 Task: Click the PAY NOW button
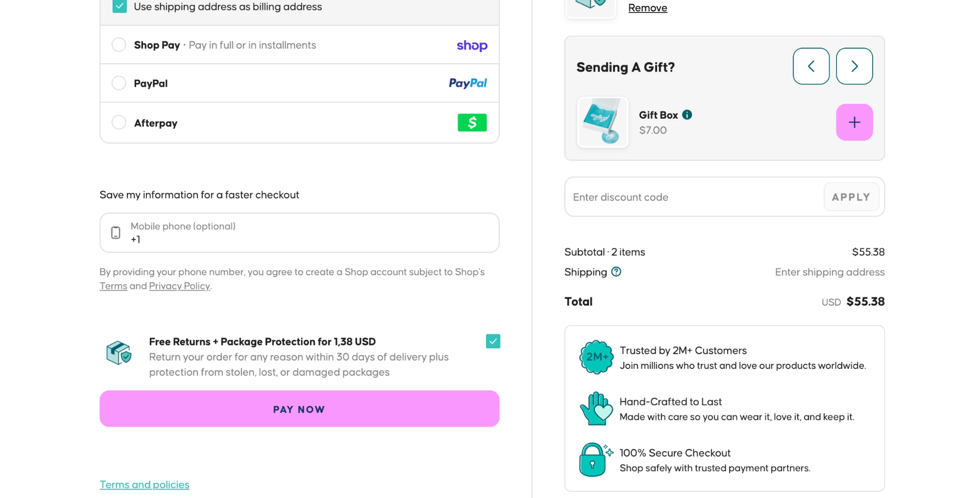pos(299,409)
